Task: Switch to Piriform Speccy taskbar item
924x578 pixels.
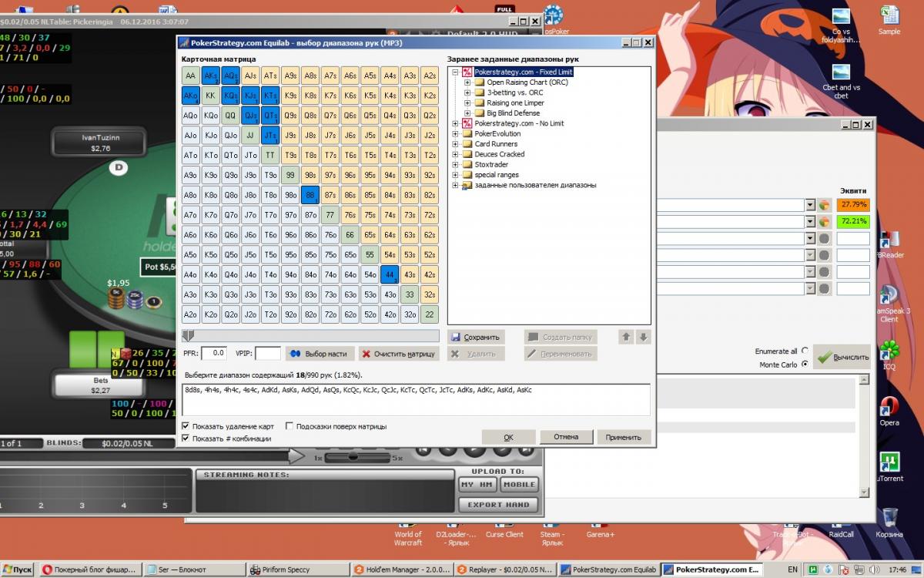Action: click(x=299, y=570)
